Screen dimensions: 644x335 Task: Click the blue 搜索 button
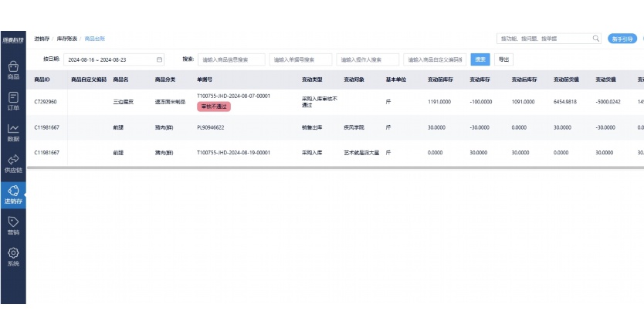(x=480, y=59)
